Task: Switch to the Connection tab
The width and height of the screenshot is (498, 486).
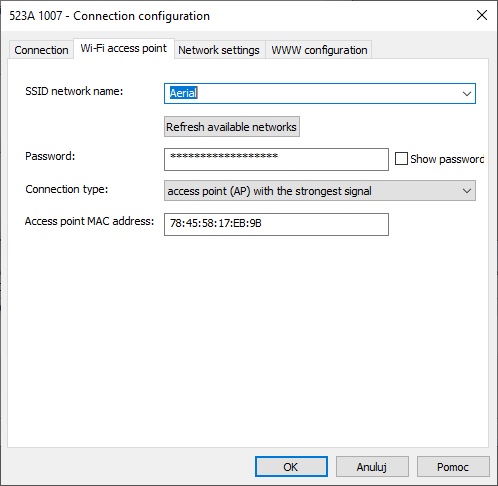Action: click(x=41, y=50)
